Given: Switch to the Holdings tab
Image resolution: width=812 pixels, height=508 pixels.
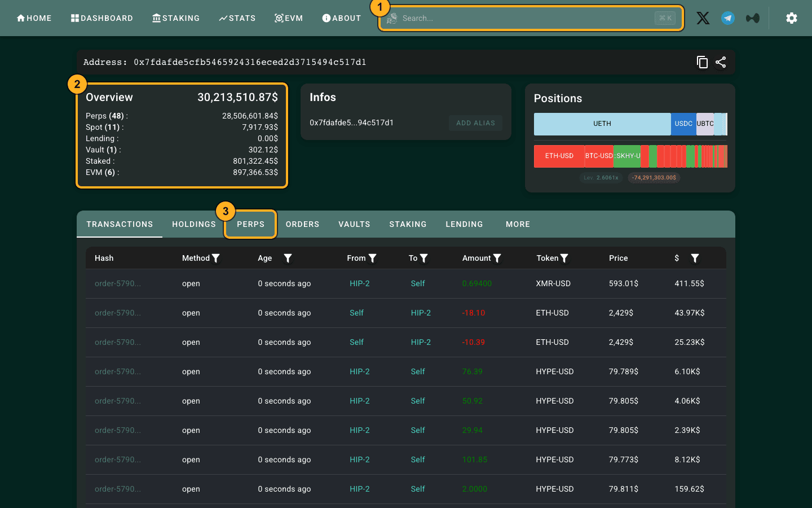Looking at the screenshot, I should [x=194, y=224].
